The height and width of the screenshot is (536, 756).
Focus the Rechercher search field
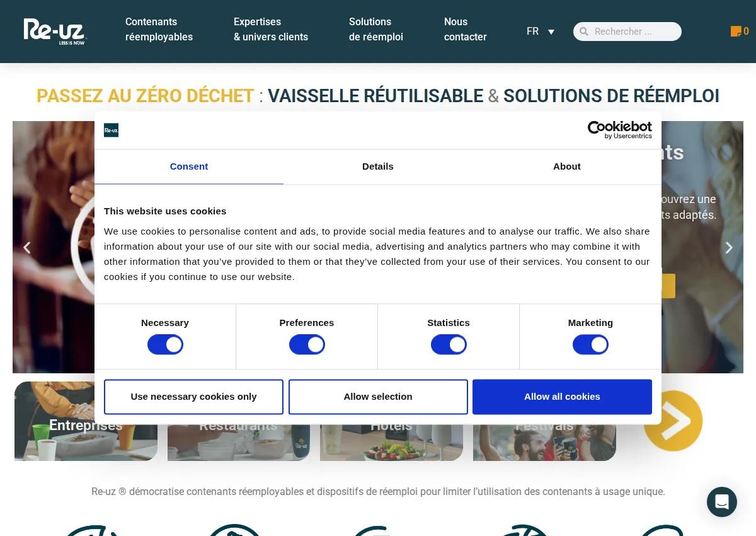coord(627,32)
